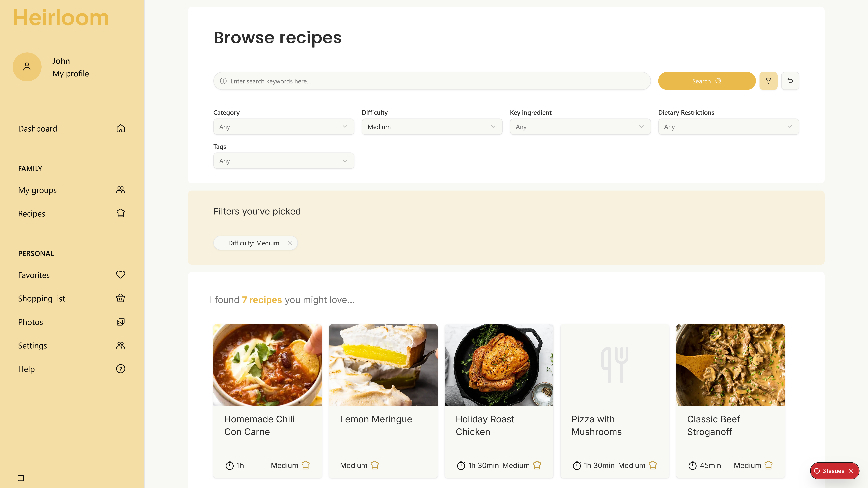The width and height of the screenshot is (868, 488).
Task: Reset search using the undo arrow icon
Action: coord(790,81)
